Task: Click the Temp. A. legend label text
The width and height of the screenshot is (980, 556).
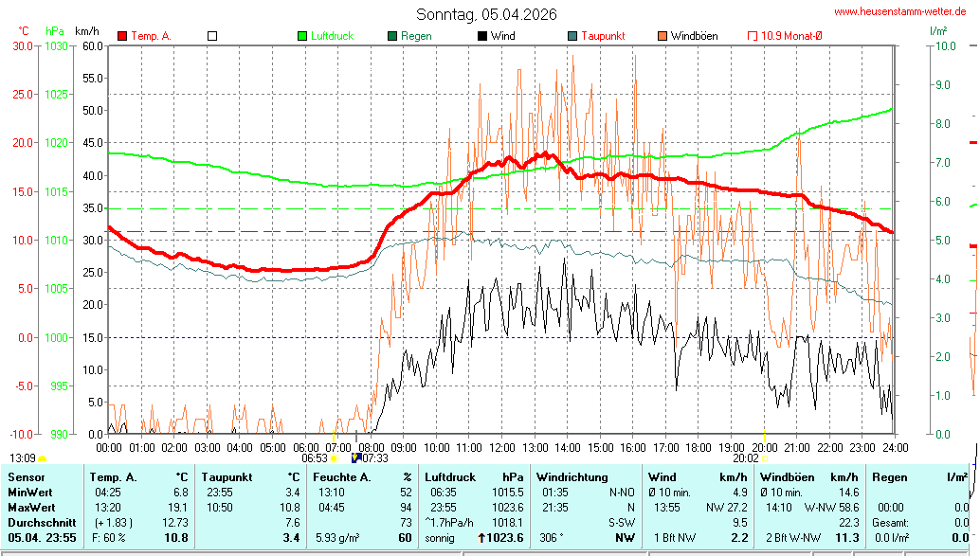Action: point(152,36)
